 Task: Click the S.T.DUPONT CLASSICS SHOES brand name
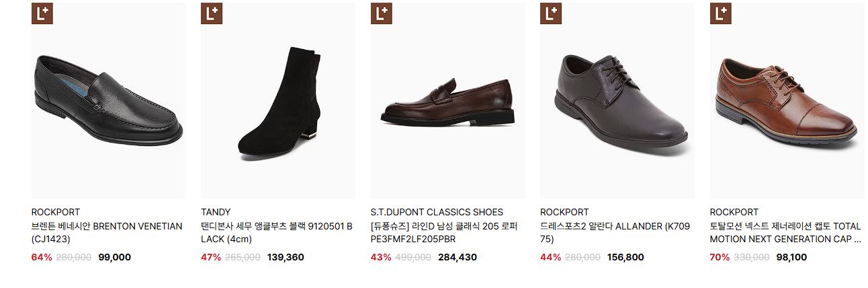click(437, 212)
